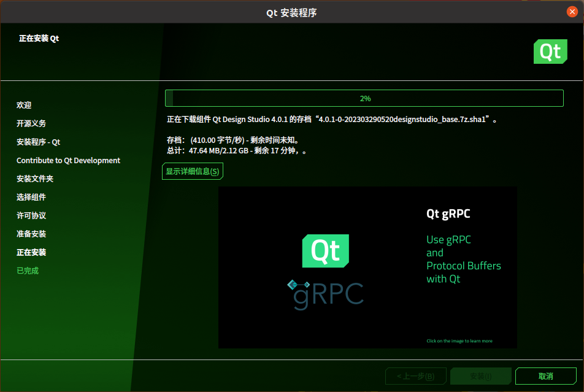Close the Qt installer window
The image size is (584, 392).
pyautogui.click(x=572, y=12)
